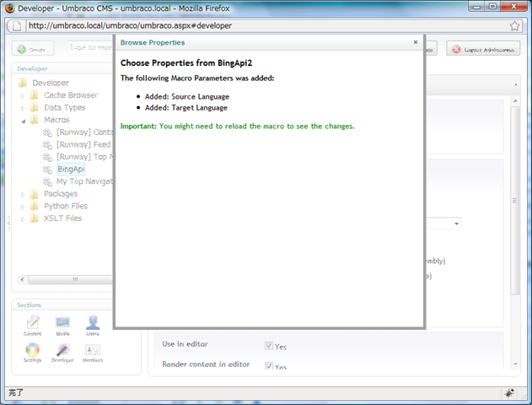This screenshot has height=405, width=532.
Task: Click the '完了' status bar text
Action: (x=16, y=393)
